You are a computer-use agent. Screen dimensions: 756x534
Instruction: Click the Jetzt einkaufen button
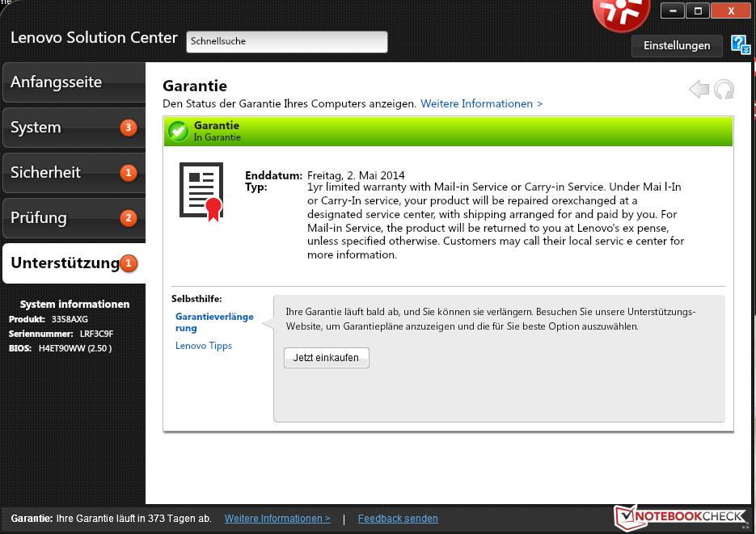pos(327,358)
